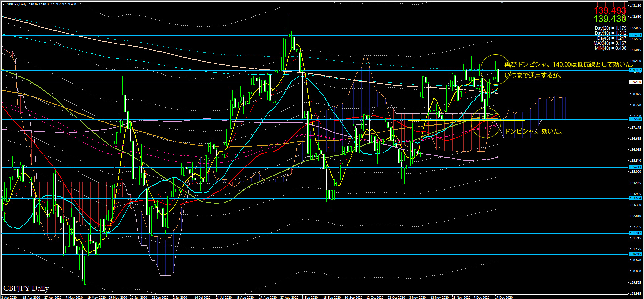The width and height of the screenshot is (644, 299).
Task: Click the 3 Nov 2020 date label
Action: pyautogui.click(x=418, y=297)
